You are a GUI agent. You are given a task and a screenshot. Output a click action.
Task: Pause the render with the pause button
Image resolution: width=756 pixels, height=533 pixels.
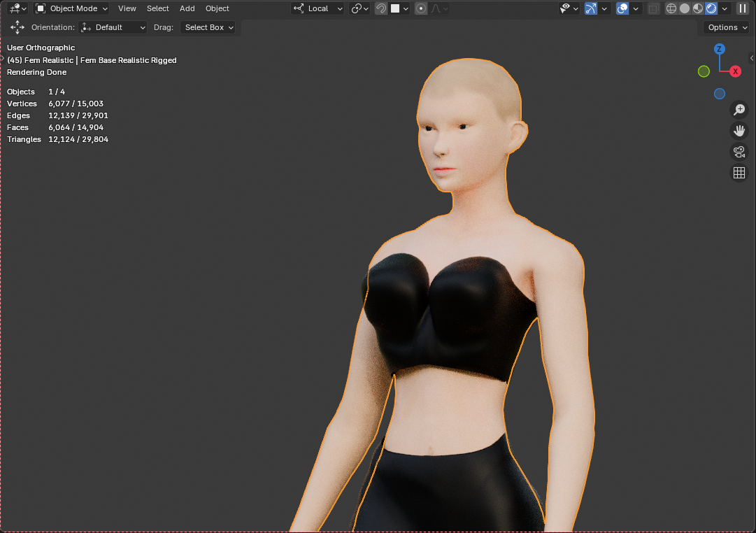tap(742, 8)
